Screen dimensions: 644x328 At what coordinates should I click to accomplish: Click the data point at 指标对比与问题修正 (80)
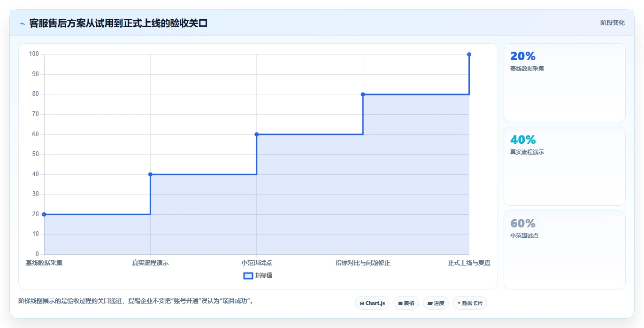click(x=363, y=94)
